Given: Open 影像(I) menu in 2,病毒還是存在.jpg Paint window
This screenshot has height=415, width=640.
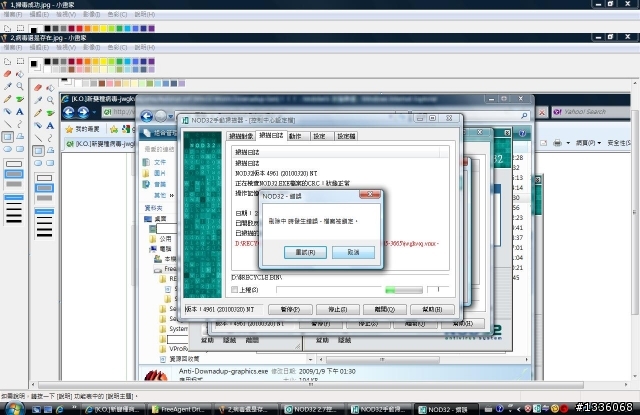Looking at the screenshot, I should point(91,47).
